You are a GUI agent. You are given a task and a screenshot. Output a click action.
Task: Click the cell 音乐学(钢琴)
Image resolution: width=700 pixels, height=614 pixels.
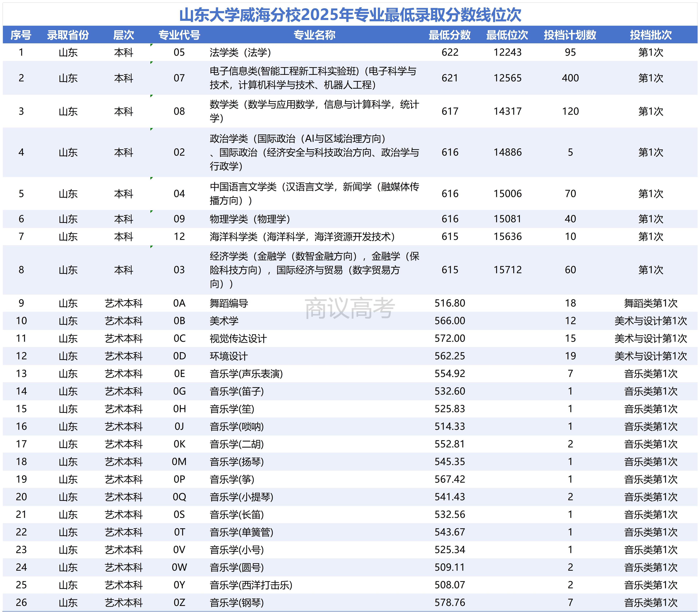coord(237,603)
